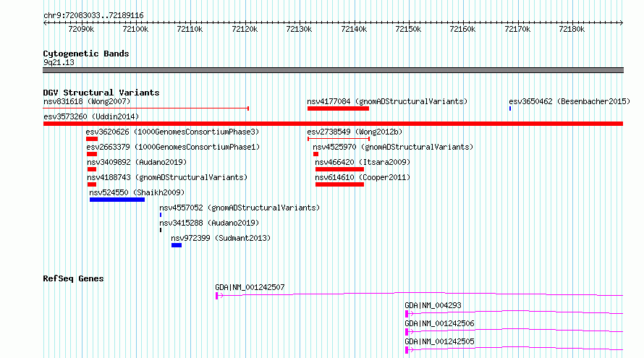Click the nsv831618 (Wong2007) variant label
This screenshot has height=358, width=644.
pos(87,101)
